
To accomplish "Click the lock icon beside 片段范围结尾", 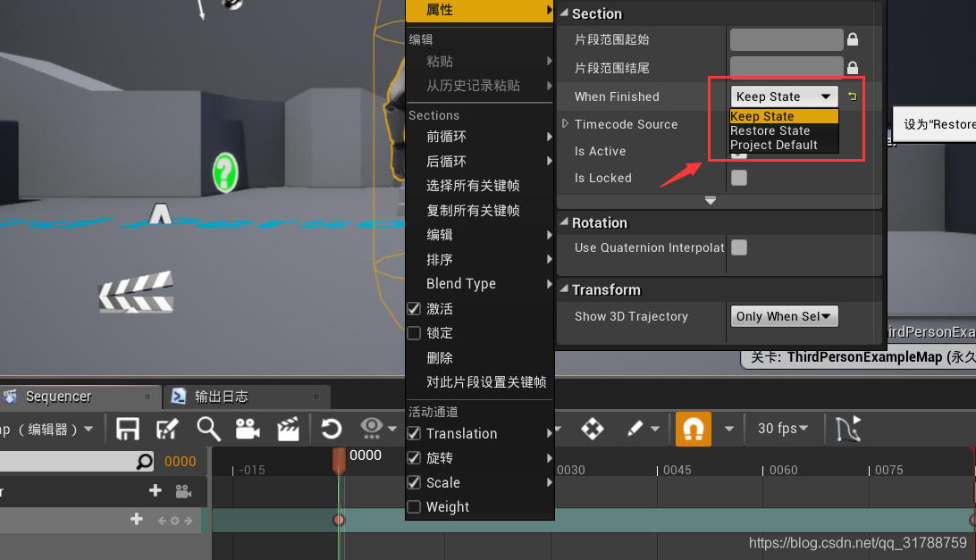I will click(853, 67).
